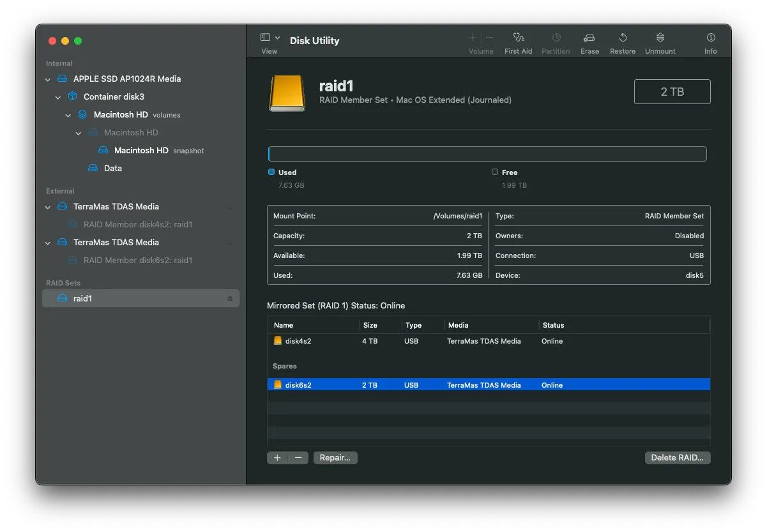Screen dimensions: 767x532
Task: Click the First Aid stethoscope icon
Action: coord(518,38)
